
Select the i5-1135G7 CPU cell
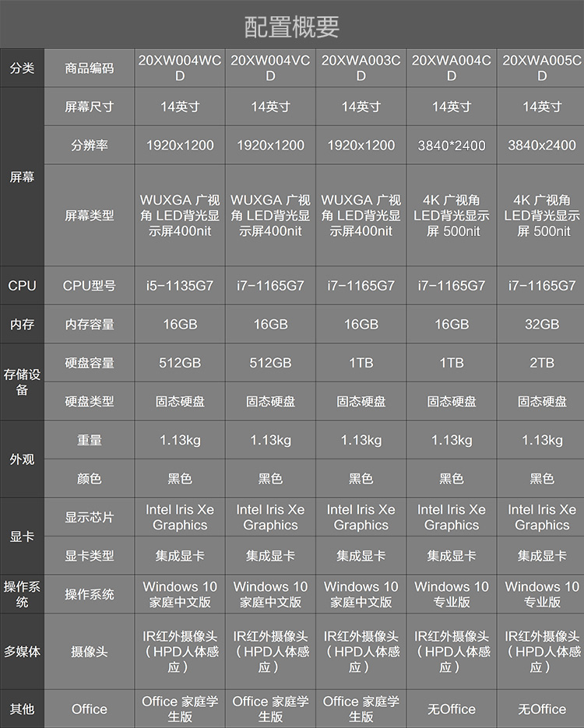pyautogui.click(x=180, y=286)
